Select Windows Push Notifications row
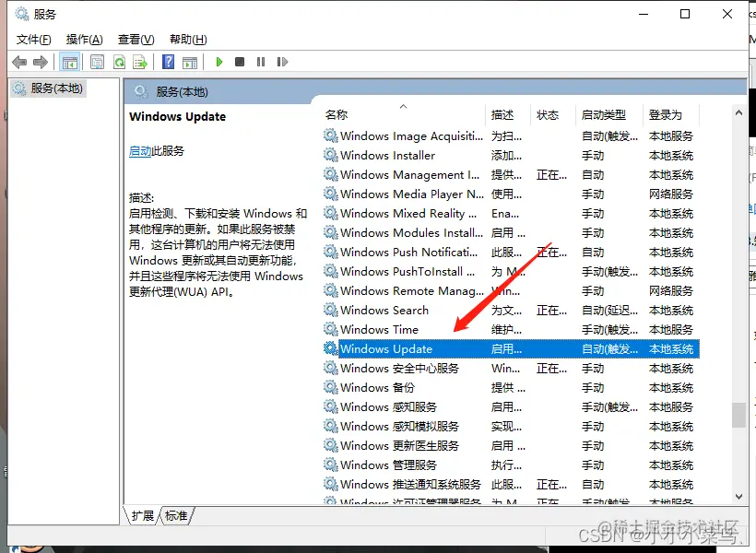The height and width of the screenshot is (553, 756). (x=511, y=252)
